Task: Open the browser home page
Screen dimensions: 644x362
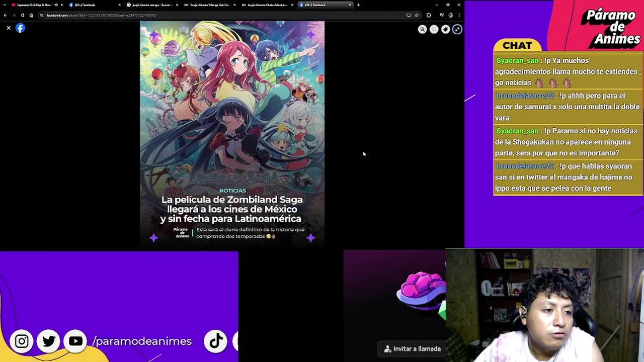Action: point(31,15)
